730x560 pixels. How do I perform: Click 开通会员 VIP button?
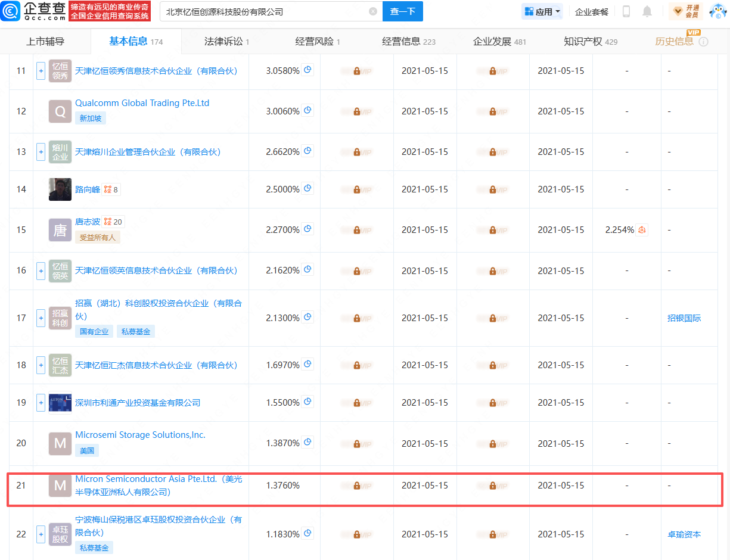[686, 11]
